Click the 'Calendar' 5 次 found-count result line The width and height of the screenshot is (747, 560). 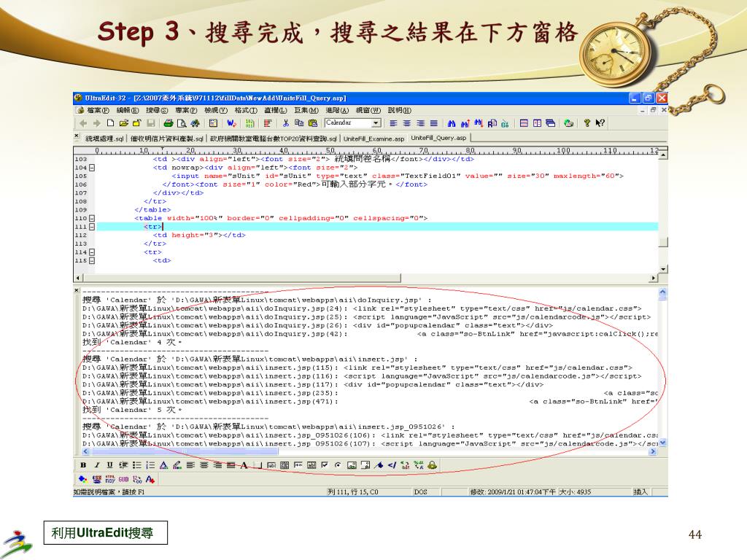click(132, 410)
